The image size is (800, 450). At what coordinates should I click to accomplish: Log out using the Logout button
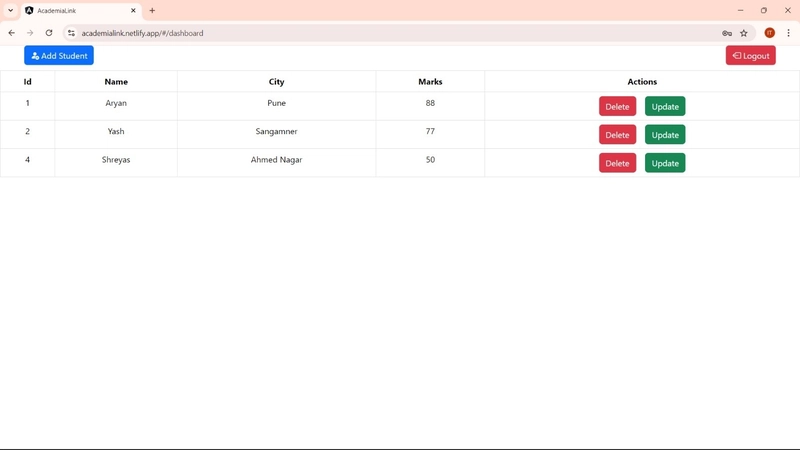tap(751, 56)
